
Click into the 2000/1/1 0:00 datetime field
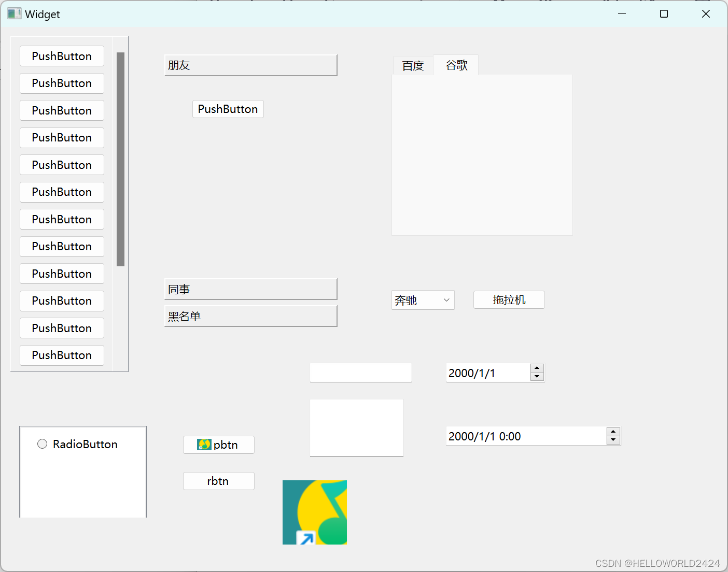pyautogui.click(x=526, y=436)
